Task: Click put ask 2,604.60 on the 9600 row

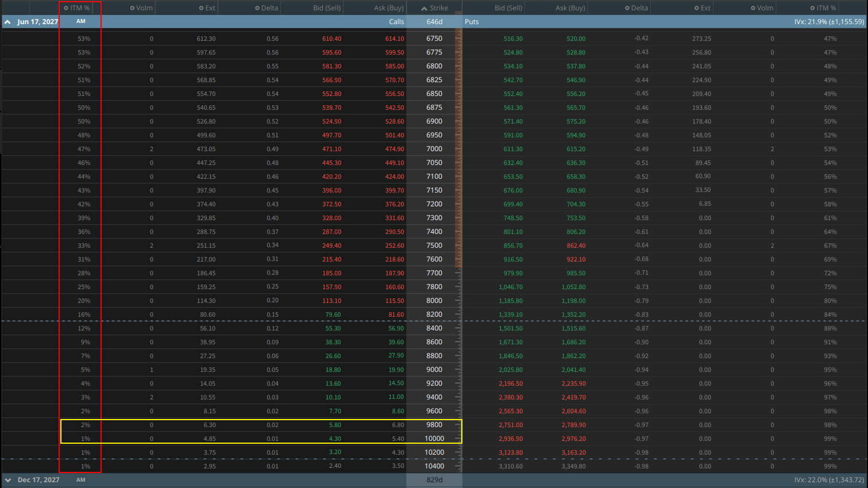Action: [574, 411]
